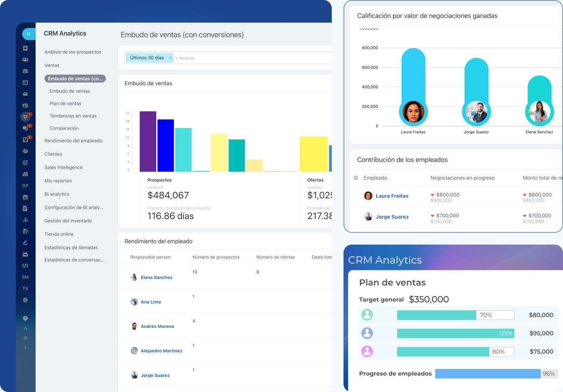
Task: Open table settings gear beside Empleado column
Action: click(x=356, y=178)
